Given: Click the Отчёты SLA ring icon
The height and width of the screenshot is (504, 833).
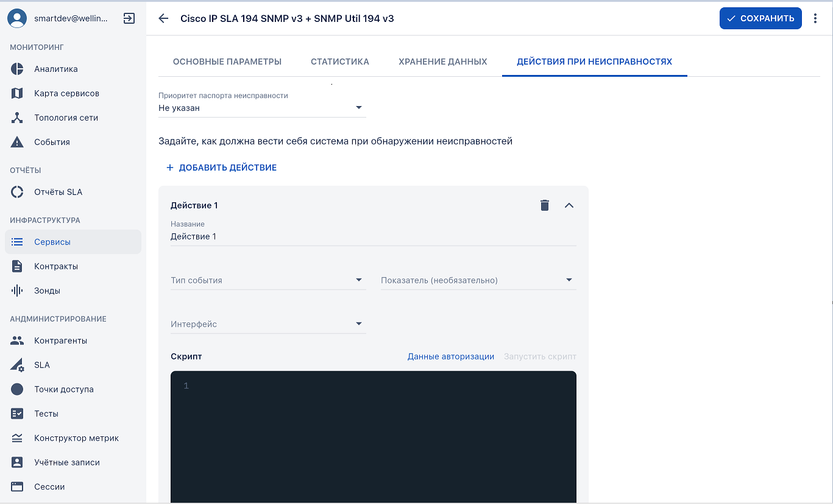Looking at the screenshot, I should coord(17,192).
